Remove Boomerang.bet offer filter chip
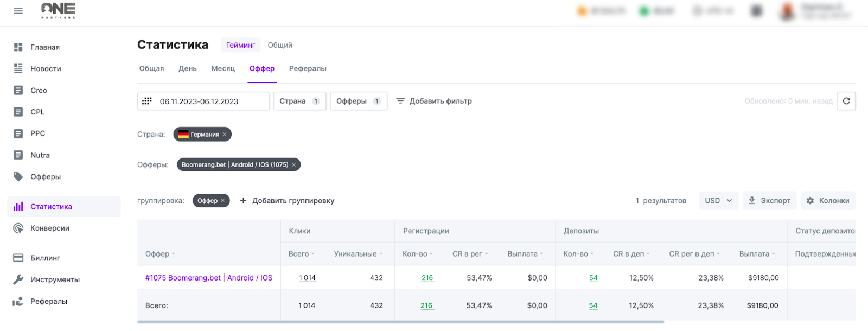Screen dimensions: 868x331 point(294,165)
